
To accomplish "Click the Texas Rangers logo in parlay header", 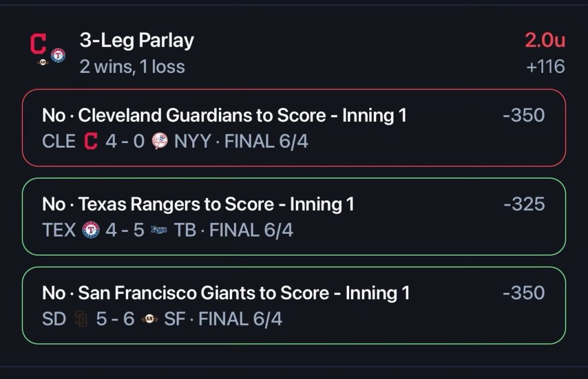I will click(58, 56).
